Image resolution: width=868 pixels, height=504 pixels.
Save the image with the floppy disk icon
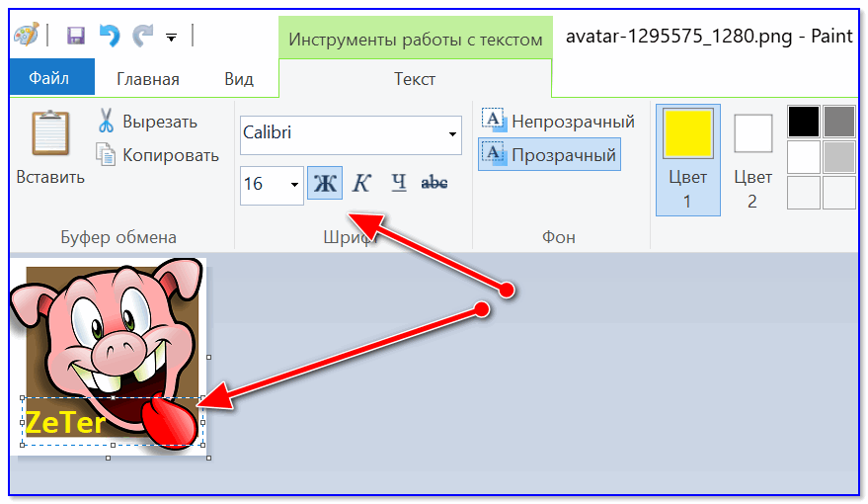76,37
